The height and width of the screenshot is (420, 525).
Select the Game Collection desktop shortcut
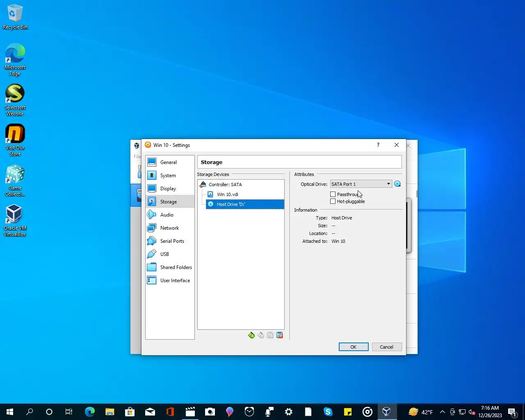click(x=15, y=180)
